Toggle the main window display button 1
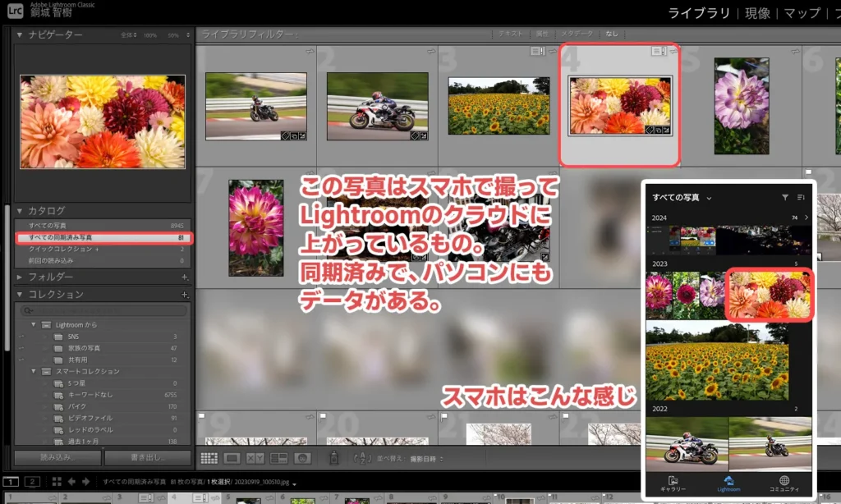Image resolution: width=841 pixels, height=504 pixels. pos(11,481)
